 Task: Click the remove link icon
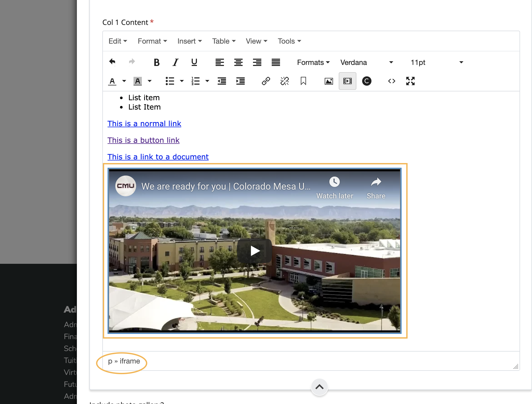284,81
